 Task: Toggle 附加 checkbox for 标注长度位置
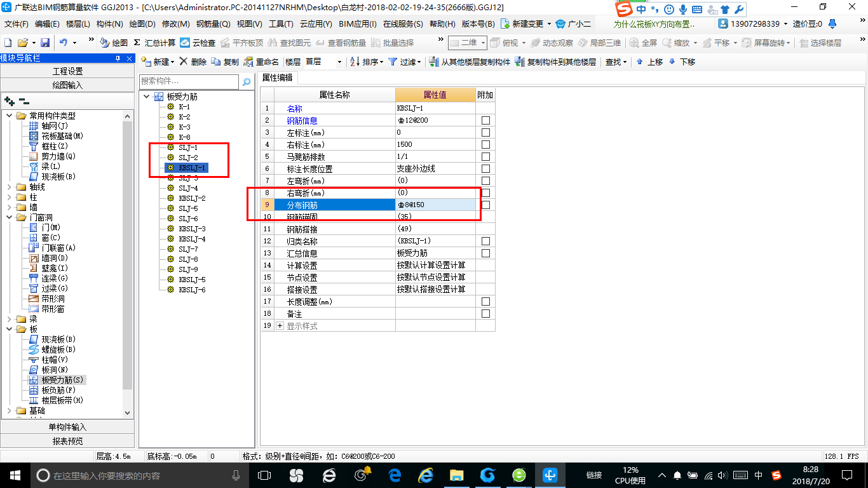[485, 169]
